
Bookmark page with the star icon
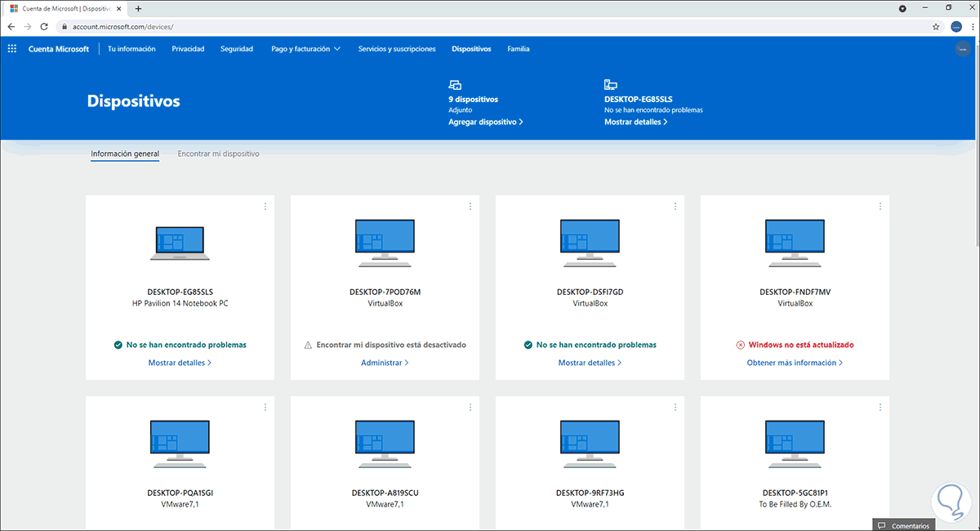pos(936,26)
